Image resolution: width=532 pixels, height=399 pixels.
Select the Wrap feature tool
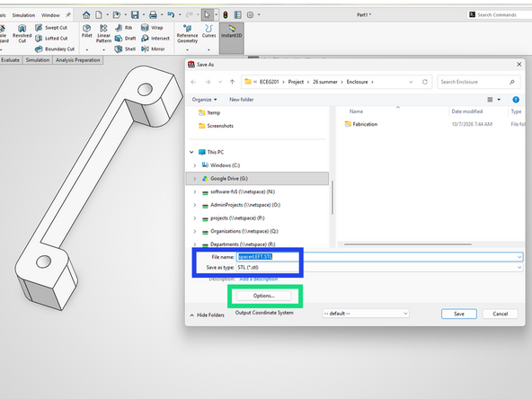(152, 28)
